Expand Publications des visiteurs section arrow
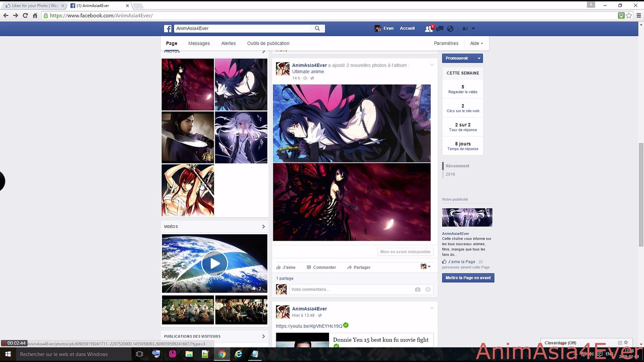644x362 pixels. (263, 336)
